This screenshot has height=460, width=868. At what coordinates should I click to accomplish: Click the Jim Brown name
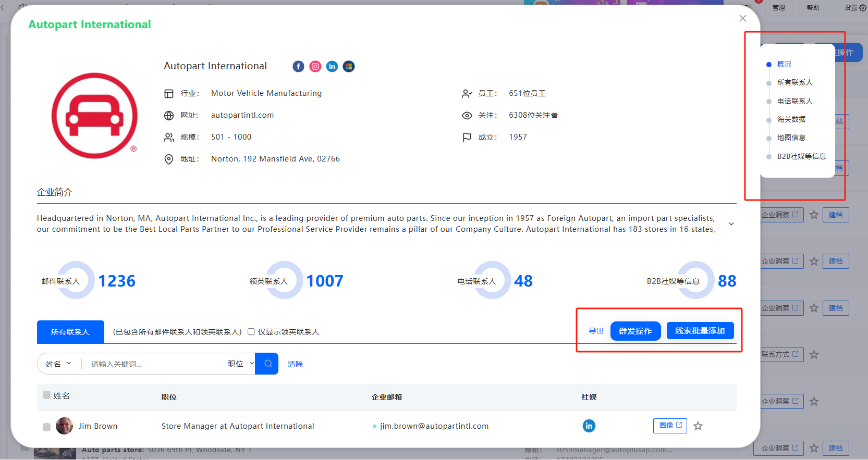click(x=98, y=426)
